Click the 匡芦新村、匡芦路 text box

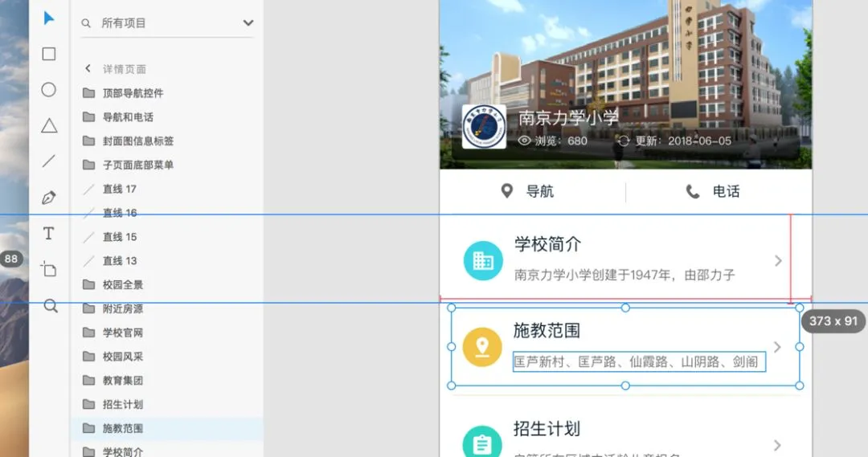[x=640, y=361]
